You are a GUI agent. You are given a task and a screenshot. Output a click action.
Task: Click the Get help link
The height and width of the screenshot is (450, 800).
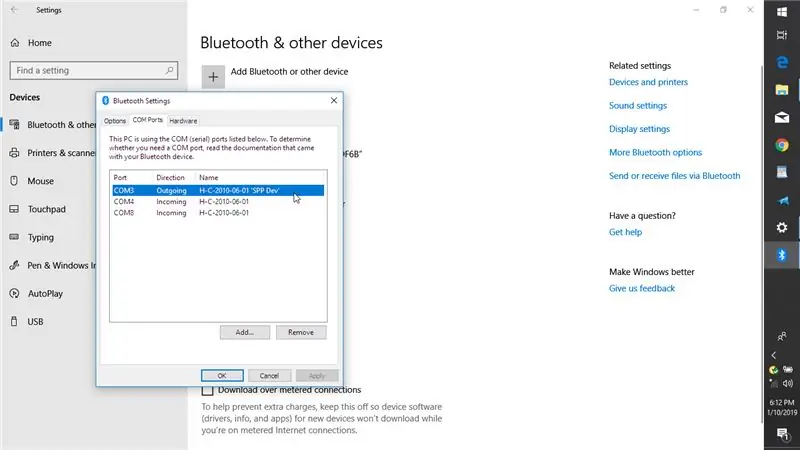pos(625,232)
